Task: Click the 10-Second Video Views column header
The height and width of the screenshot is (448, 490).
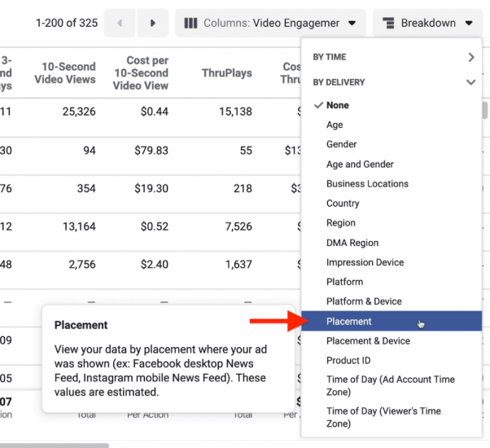Action: coord(65,73)
